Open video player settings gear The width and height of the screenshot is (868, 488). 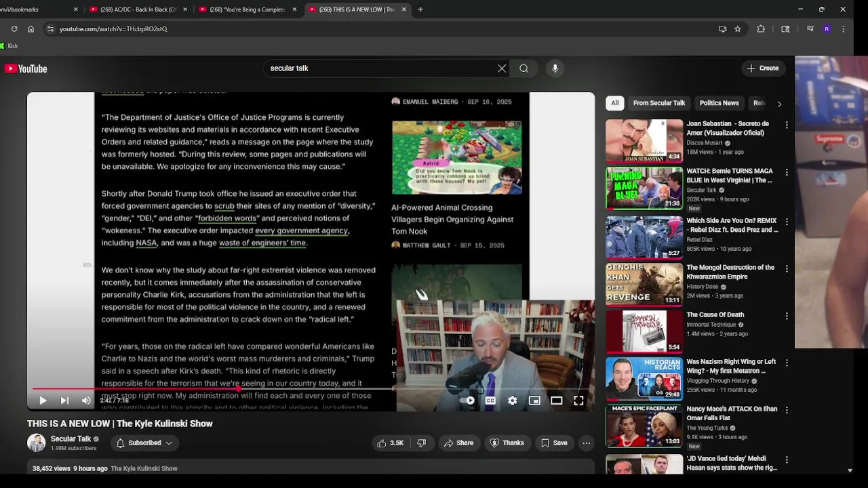[x=512, y=401]
